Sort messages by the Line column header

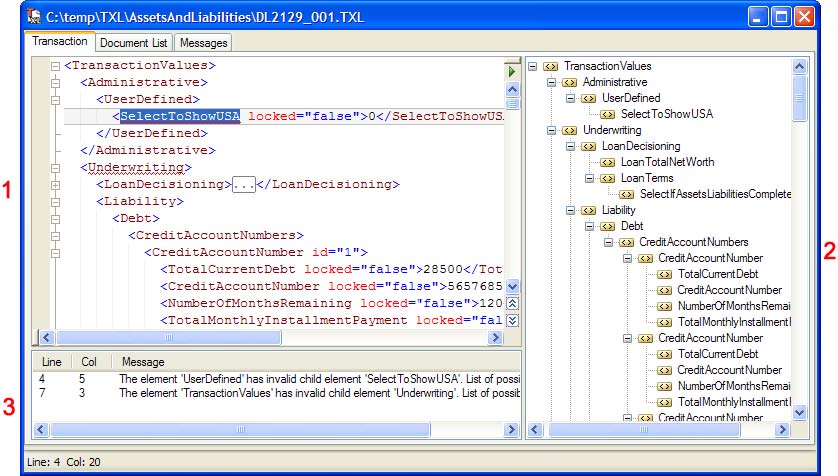(x=52, y=362)
